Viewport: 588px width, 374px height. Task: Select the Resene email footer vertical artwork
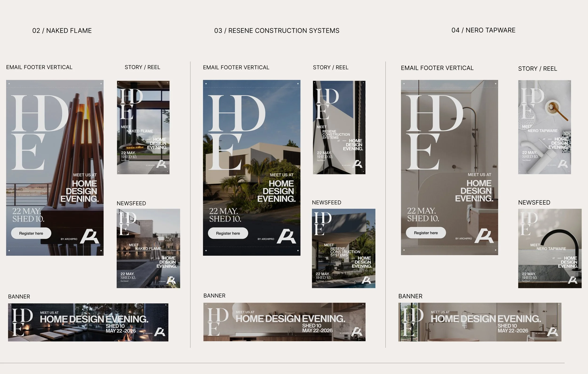[251, 168]
